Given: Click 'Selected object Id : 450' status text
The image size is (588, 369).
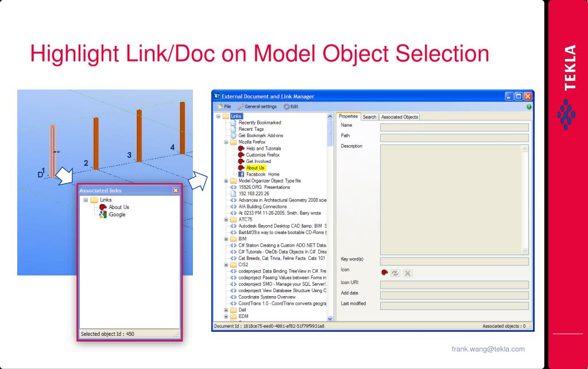Looking at the screenshot, I should click(107, 334).
